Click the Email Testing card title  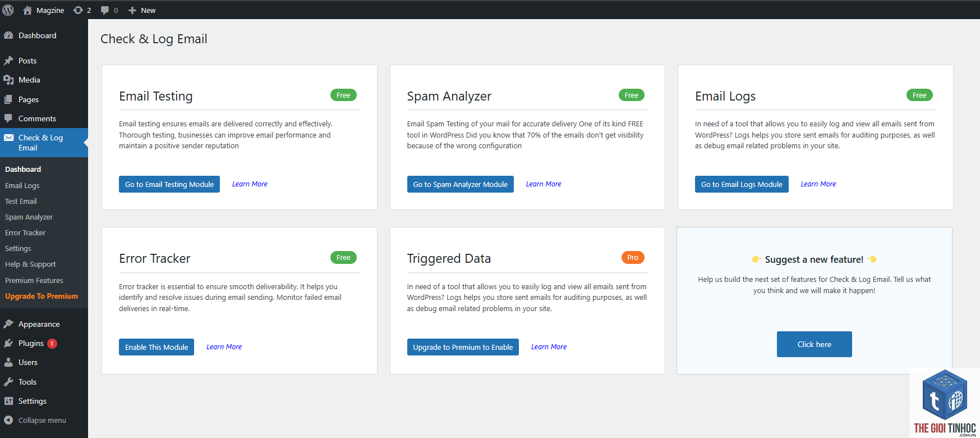(x=156, y=96)
